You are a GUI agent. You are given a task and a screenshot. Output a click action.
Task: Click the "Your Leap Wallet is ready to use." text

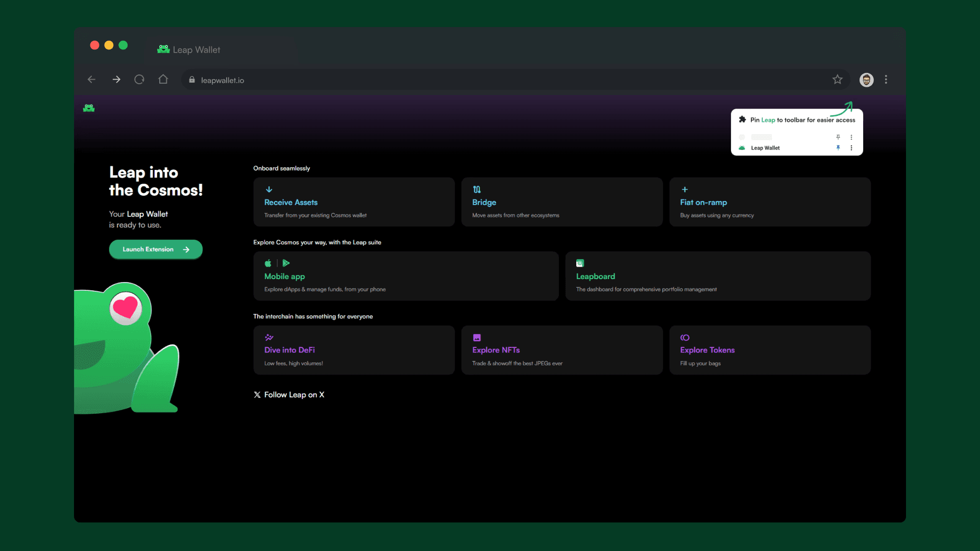(x=138, y=219)
